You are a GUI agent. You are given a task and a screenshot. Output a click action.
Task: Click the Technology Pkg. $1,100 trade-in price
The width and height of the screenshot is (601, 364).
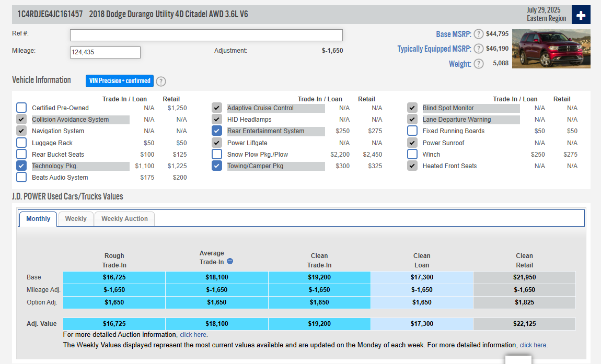[144, 166]
